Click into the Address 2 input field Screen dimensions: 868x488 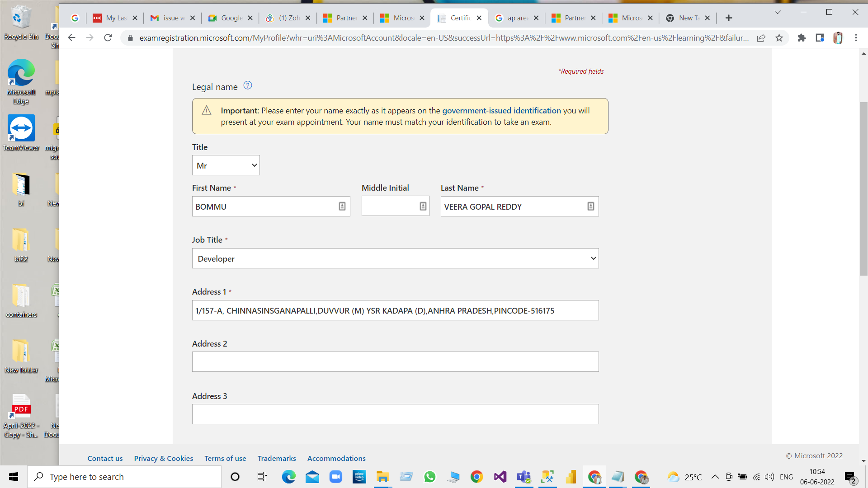click(395, 362)
